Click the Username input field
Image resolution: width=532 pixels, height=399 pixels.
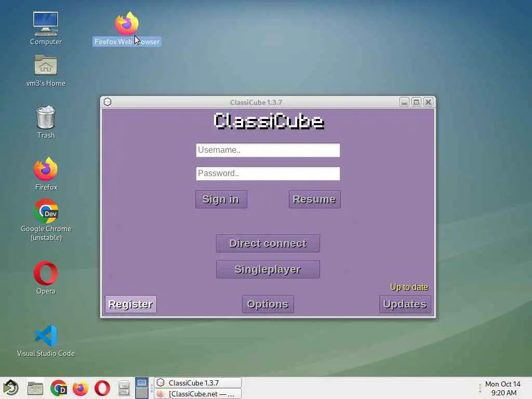(x=268, y=150)
